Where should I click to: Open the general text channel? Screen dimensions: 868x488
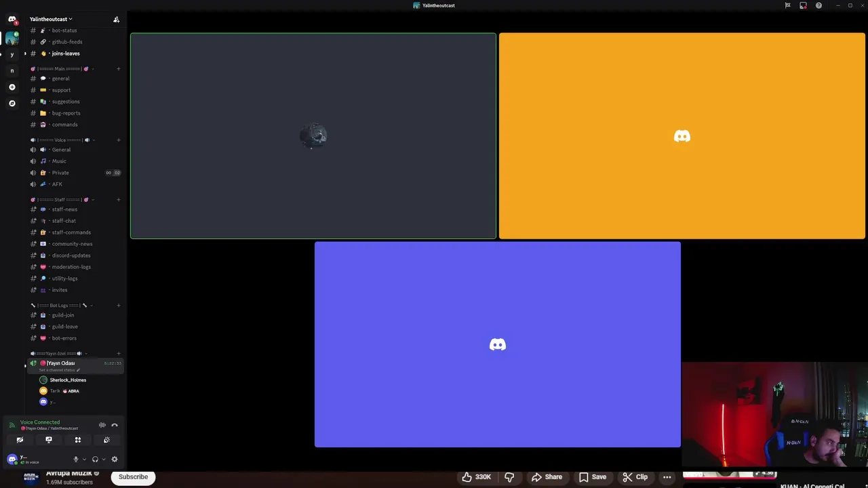click(x=76, y=79)
